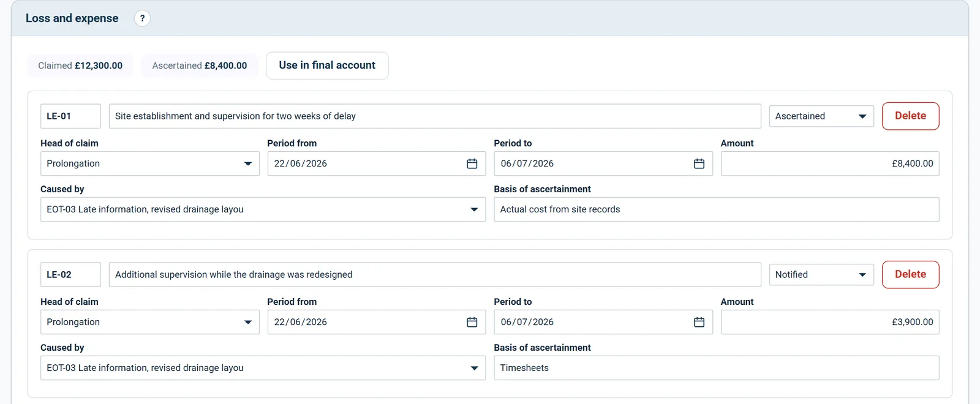Image resolution: width=980 pixels, height=404 pixels.
Task: Edit the LE-02 reference field
Action: [70, 275]
